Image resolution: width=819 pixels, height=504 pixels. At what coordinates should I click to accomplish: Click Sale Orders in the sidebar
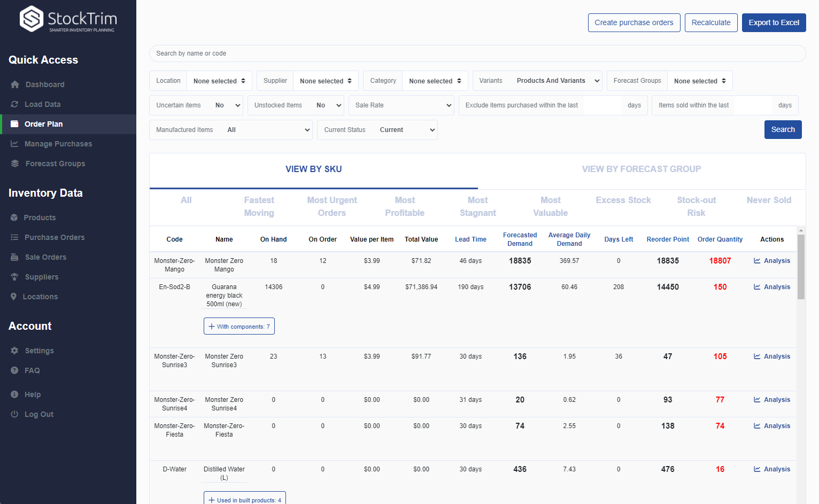[x=45, y=257]
